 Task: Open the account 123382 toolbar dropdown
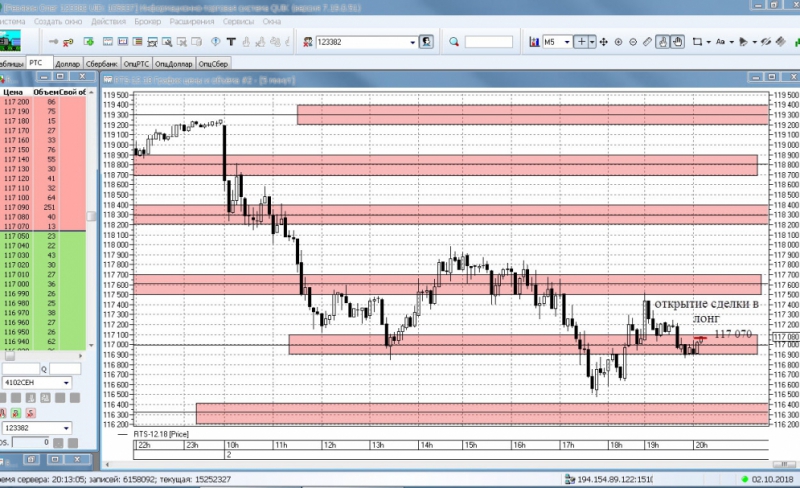click(x=412, y=42)
